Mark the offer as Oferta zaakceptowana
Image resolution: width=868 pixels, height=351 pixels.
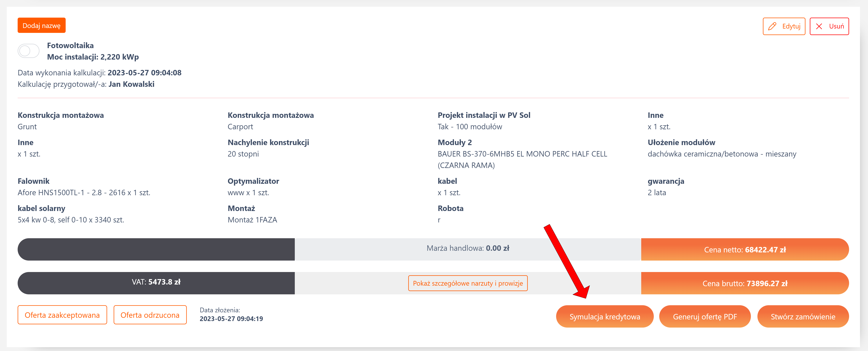pyautogui.click(x=62, y=315)
